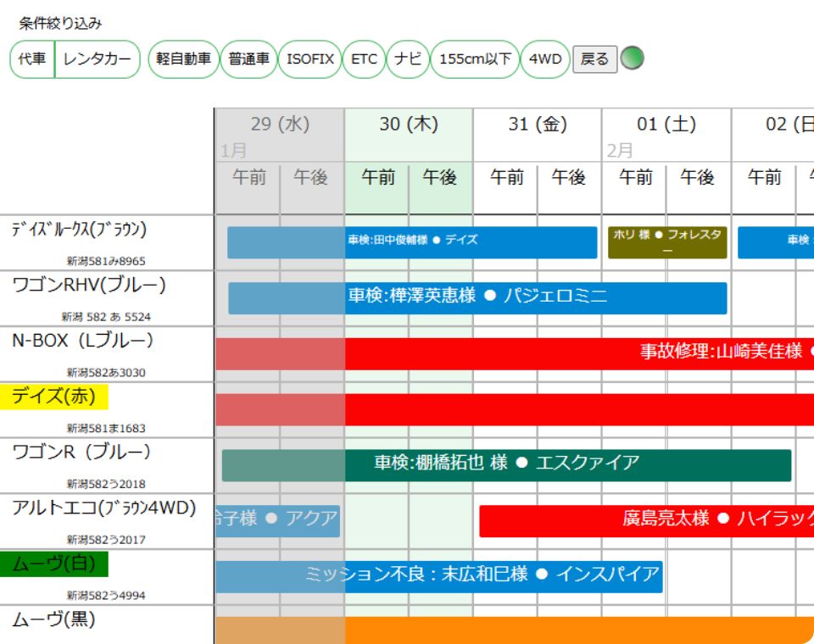
Task: Select the green-highlighted ムーヴ(白) label
Action: coord(54,564)
